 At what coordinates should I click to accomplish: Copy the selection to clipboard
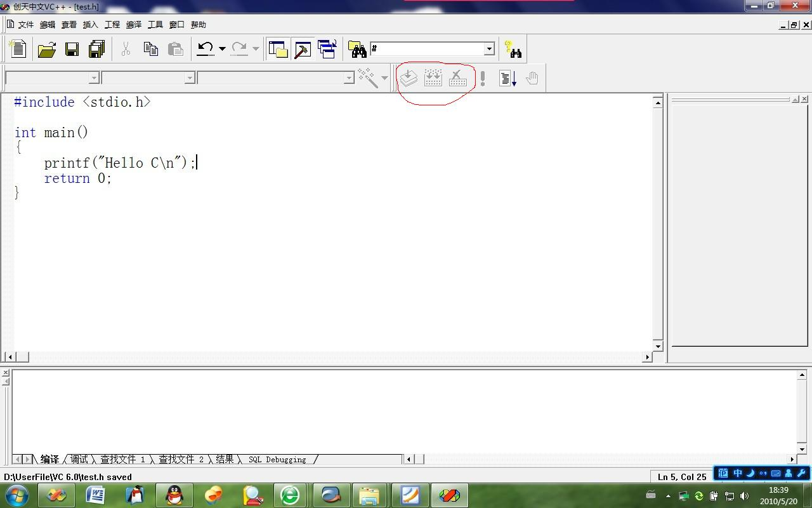[x=150, y=49]
